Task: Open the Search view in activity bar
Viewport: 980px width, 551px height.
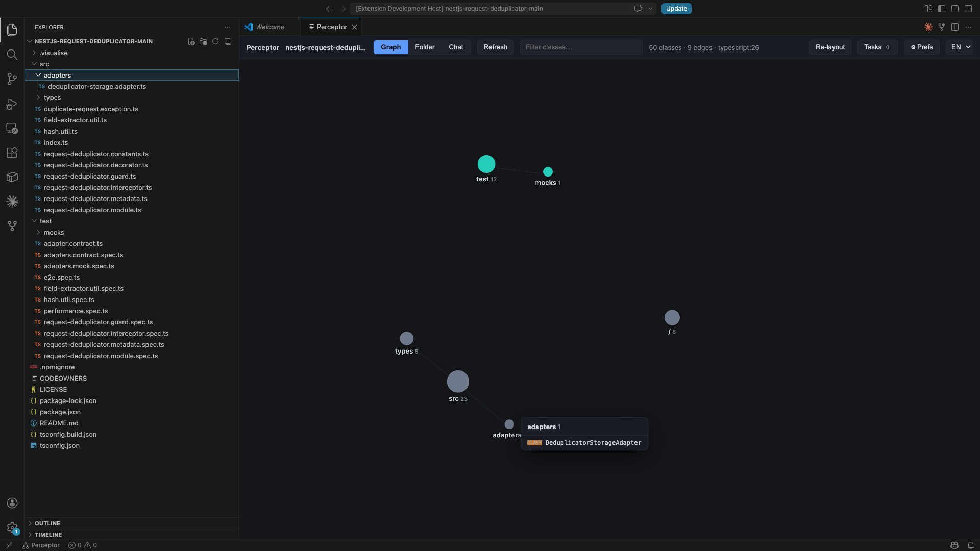Action: click(x=12, y=55)
